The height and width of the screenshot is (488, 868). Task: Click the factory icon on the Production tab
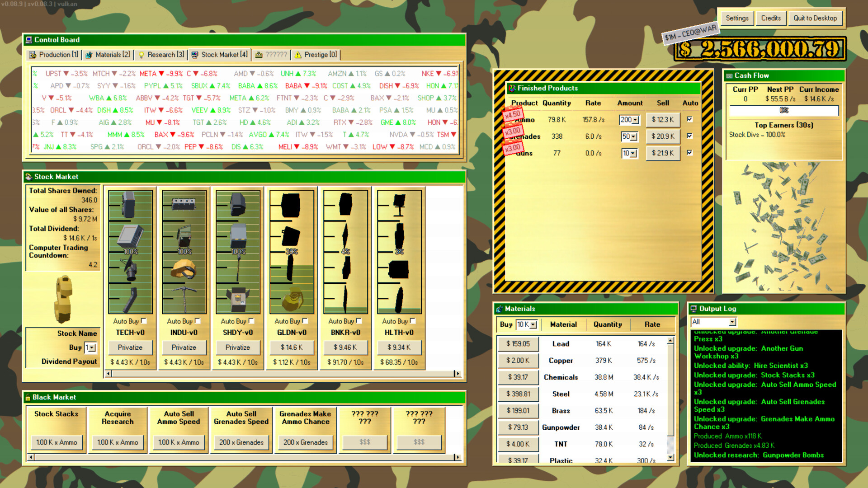(32, 54)
